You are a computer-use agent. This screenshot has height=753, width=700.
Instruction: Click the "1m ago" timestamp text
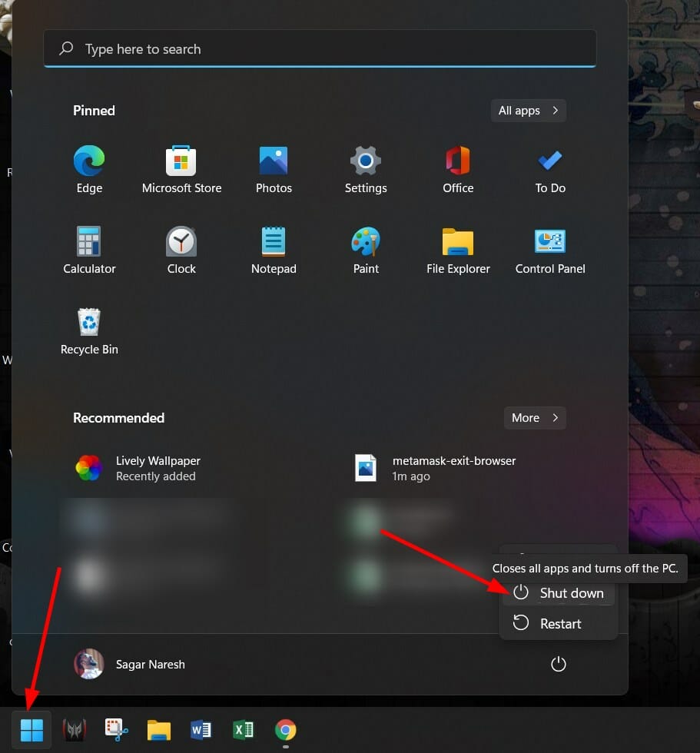point(411,476)
